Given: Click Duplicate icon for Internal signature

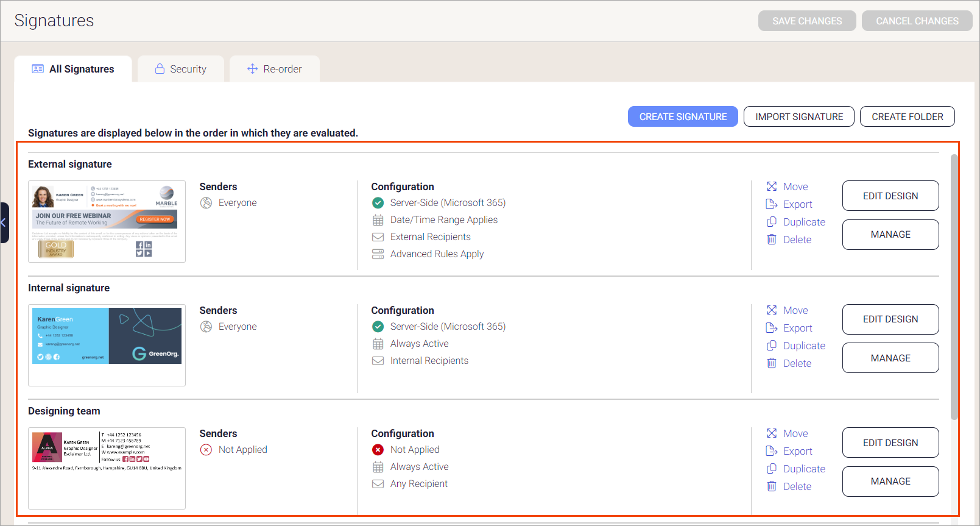Looking at the screenshot, I should pyautogui.click(x=772, y=346).
